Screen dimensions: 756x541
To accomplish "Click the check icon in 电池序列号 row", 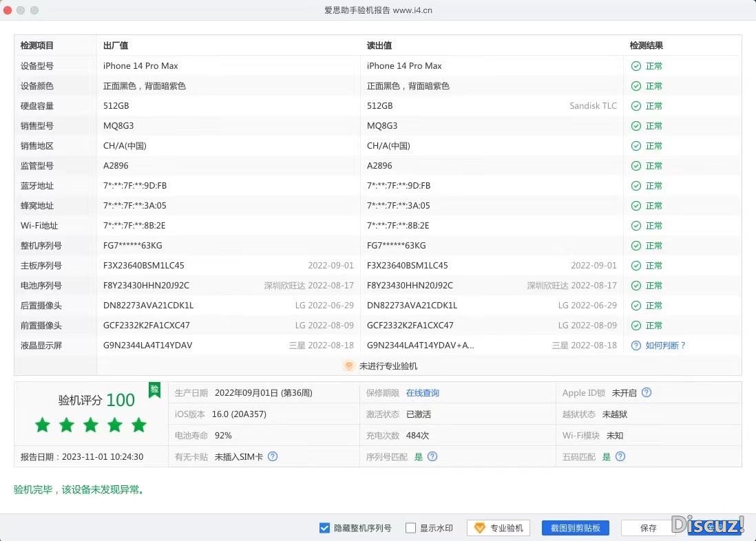I will tap(636, 286).
